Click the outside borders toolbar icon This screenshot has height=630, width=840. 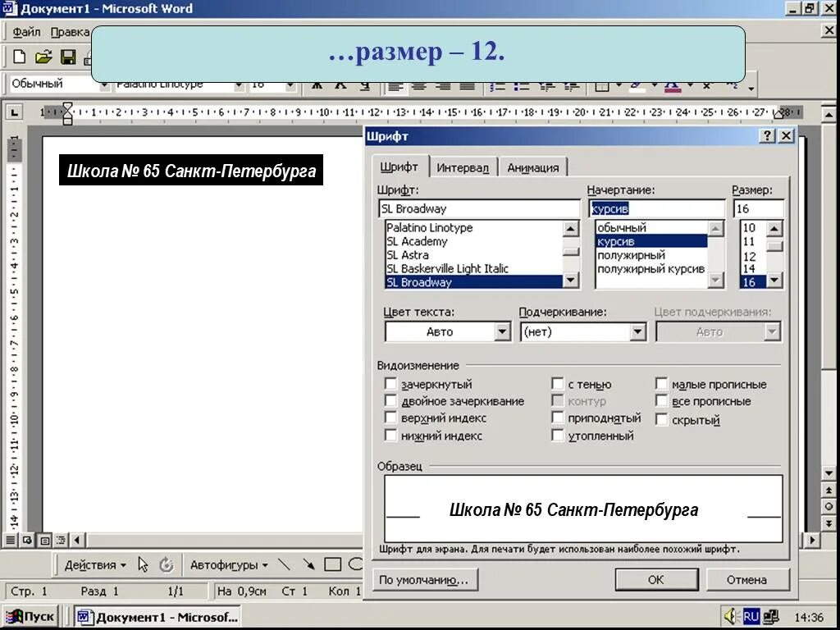click(x=602, y=85)
